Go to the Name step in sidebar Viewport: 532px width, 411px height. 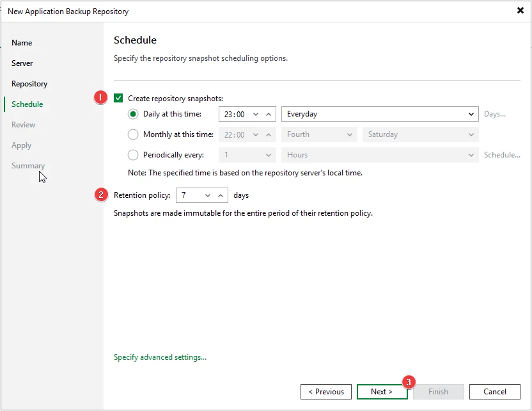point(22,43)
